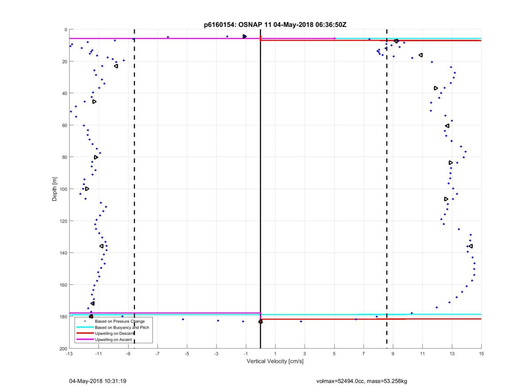Click depth axis tick label 140
This screenshot has width=532, height=392.
63,253
